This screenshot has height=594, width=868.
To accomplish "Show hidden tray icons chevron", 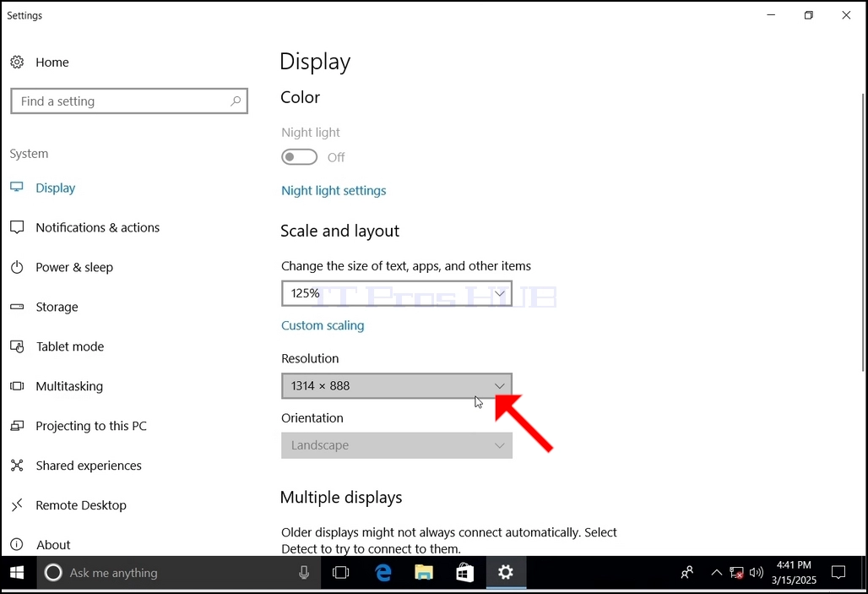I will [x=716, y=572].
